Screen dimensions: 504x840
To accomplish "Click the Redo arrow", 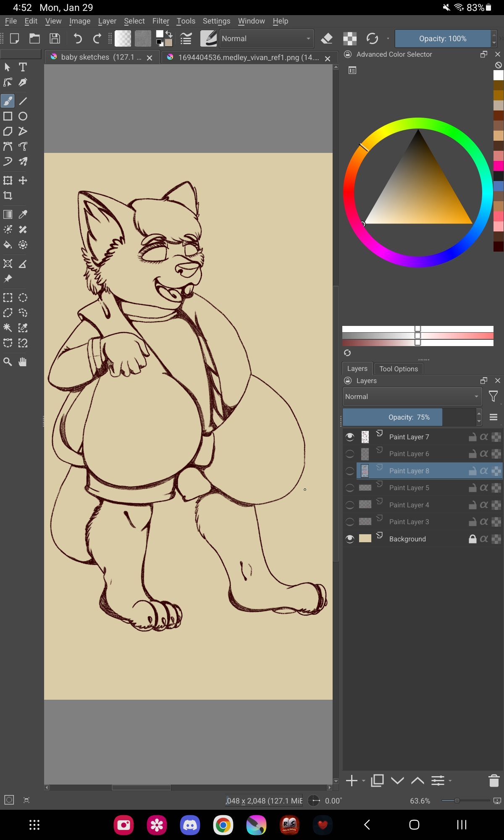I will point(97,39).
